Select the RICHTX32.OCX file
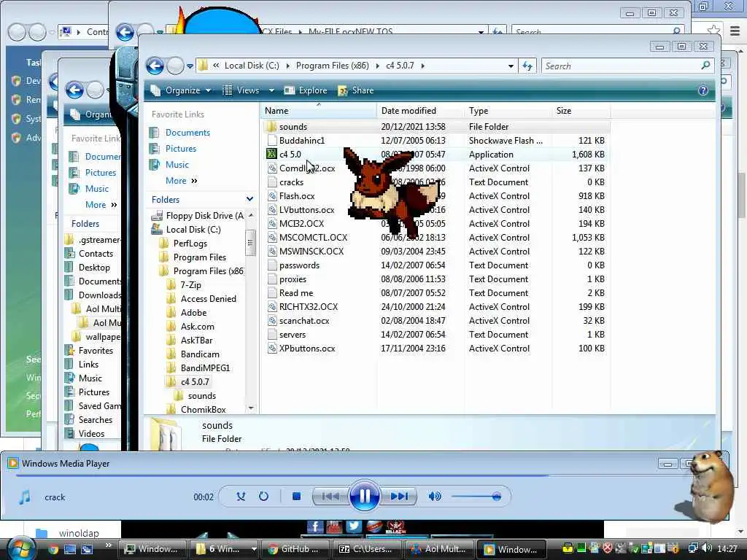The height and width of the screenshot is (560, 747). 309,307
